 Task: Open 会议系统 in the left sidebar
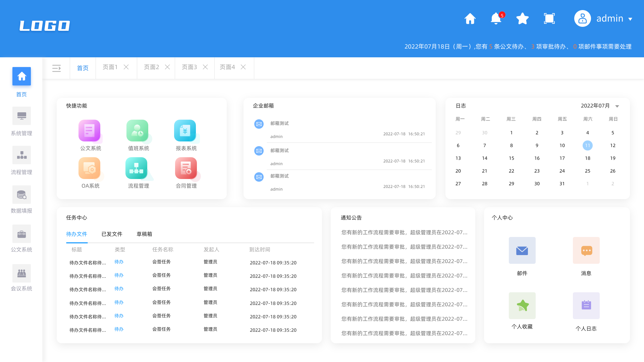[x=21, y=278]
